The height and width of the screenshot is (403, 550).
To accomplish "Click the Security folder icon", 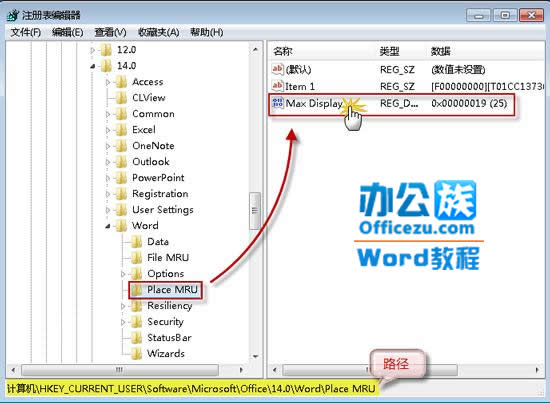I will pyautogui.click(x=136, y=322).
